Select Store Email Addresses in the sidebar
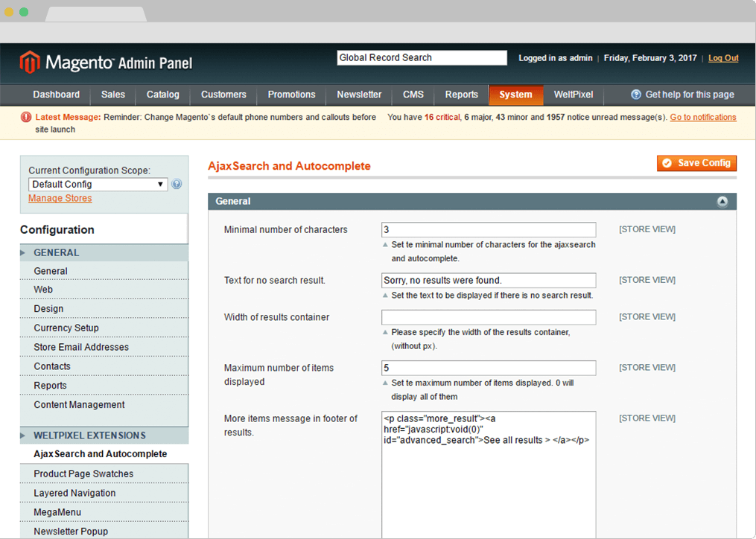The image size is (756, 539). tap(104, 347)
